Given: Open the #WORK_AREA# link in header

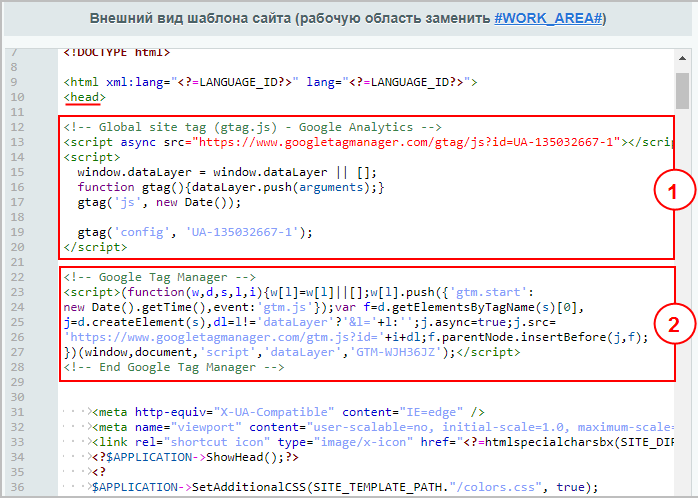Looking at the screenshot, I should (x=548, y=18).
